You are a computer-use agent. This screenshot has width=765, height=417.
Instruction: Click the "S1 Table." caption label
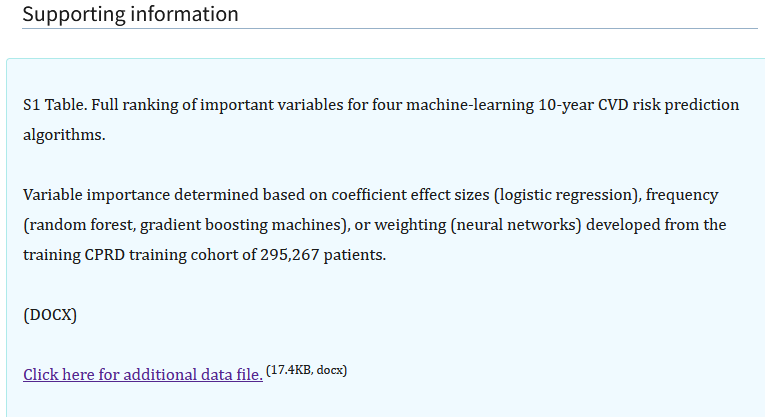click(x=56, y=105)
